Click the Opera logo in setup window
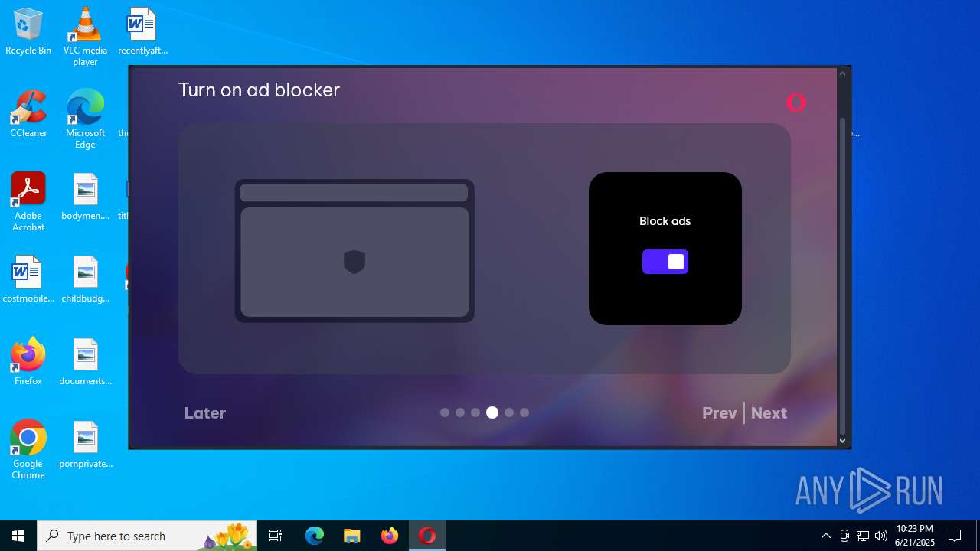This screenshot has width=980, height=551. [796, 103]
